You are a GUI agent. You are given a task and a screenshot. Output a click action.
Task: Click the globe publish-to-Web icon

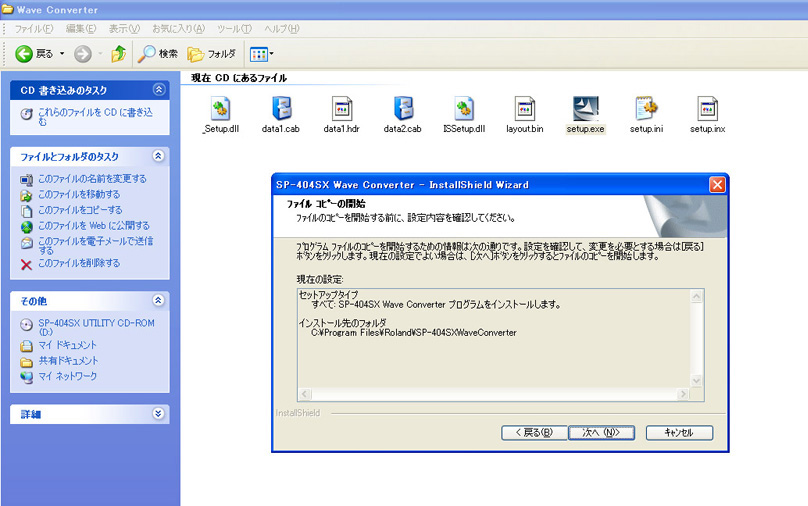click(26, 227)
